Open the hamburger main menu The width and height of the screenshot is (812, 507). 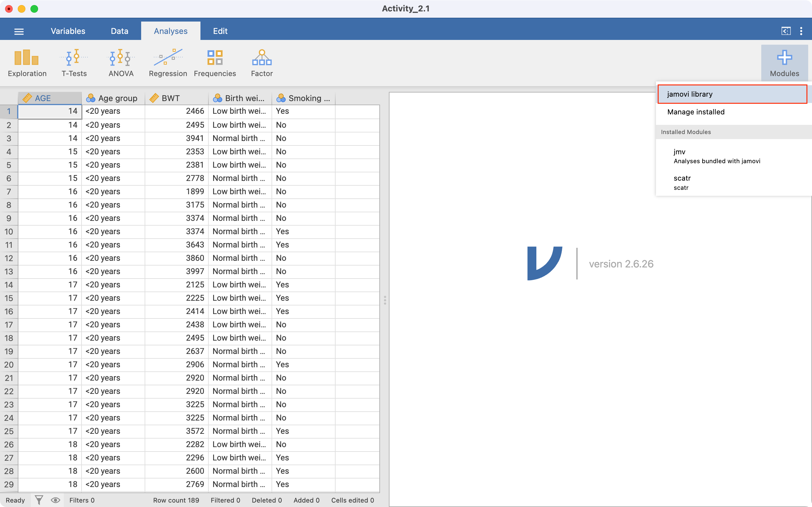[x=19, y=31]
